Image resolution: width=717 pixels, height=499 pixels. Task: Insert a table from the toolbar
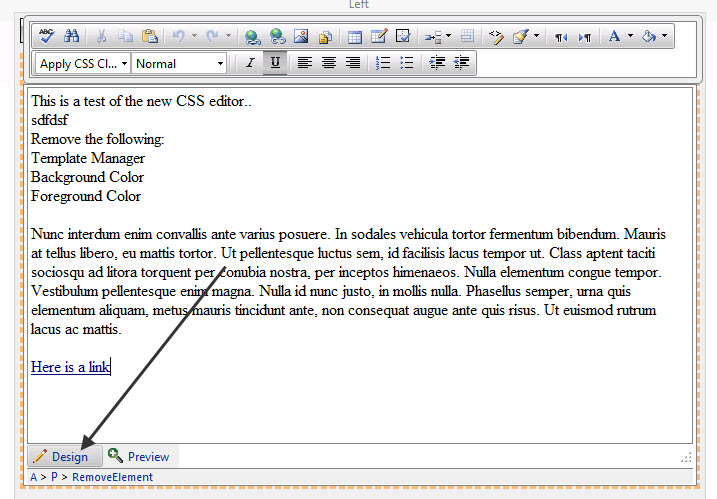(354, 36)
